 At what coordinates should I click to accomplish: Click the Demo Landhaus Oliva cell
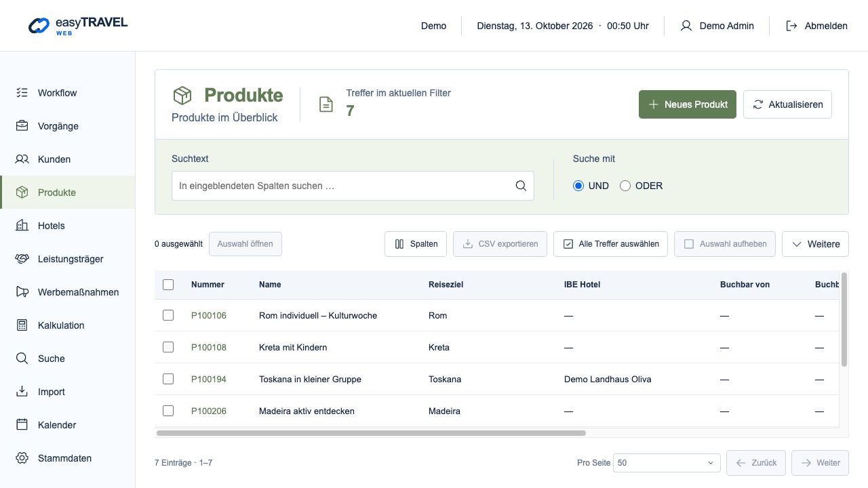tap(608, 379)
